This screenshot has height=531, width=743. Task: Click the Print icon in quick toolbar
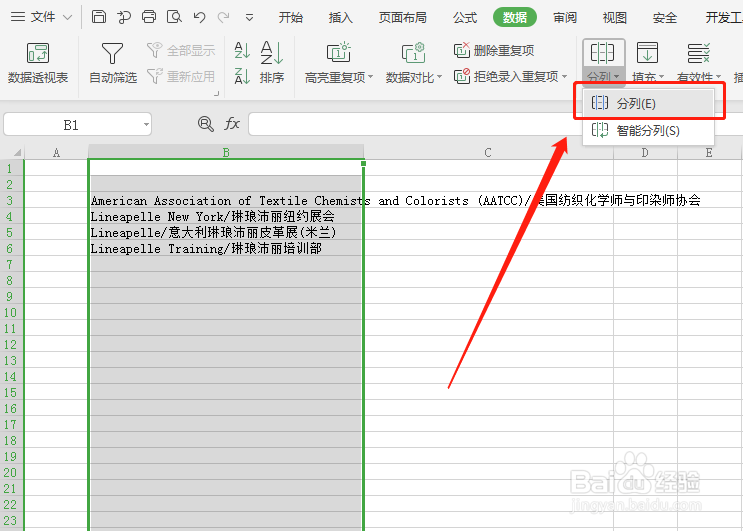(x=149, y=17)
